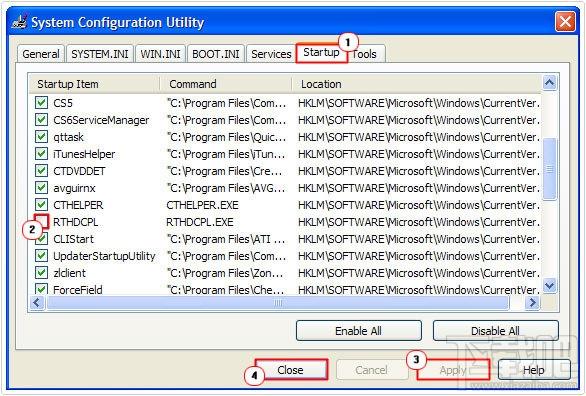Uncheck the CS6ServiceManager checkbox

click(41, 120)
